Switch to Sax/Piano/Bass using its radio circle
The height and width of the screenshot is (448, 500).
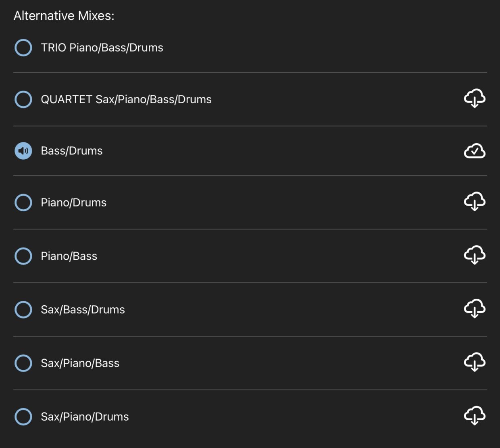point(23,363)
